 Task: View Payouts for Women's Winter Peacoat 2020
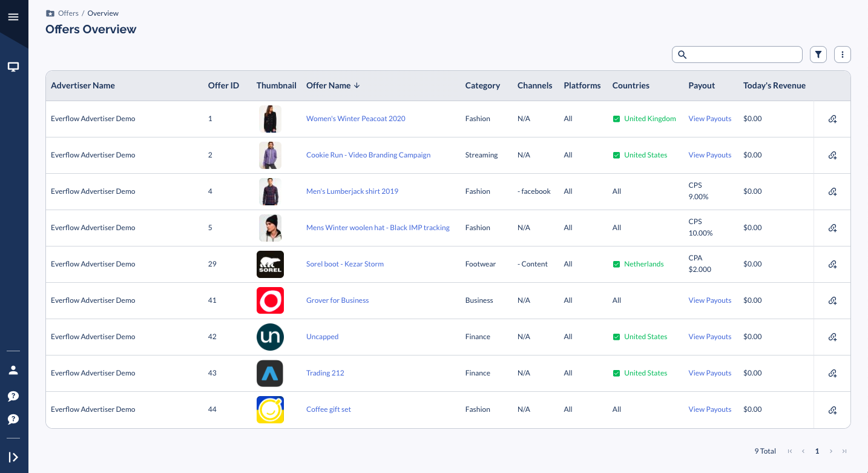click(710, 119)
